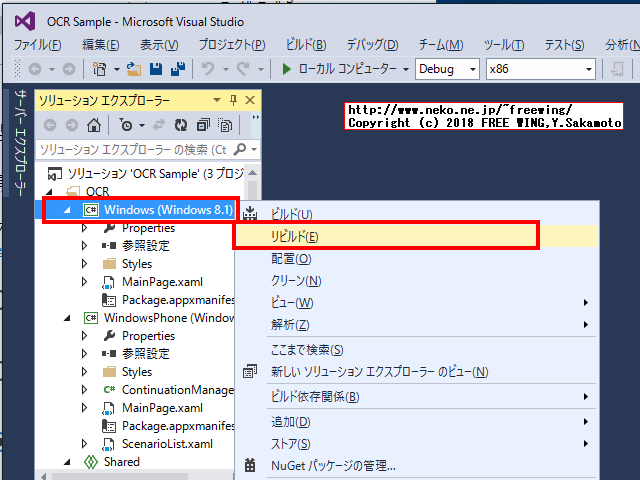Image resolution: width=640 pixels, height=480 pixels.
Task: Open the ビュー(W) submenu
Action: (x=416, y=302)
